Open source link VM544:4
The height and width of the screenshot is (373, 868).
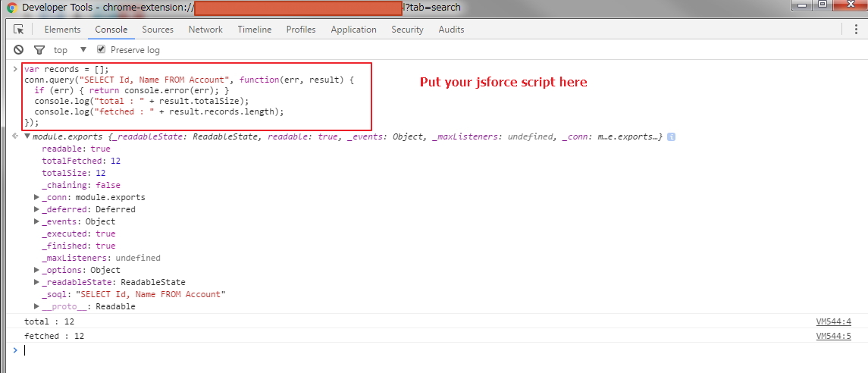click(x=833, y=321)
